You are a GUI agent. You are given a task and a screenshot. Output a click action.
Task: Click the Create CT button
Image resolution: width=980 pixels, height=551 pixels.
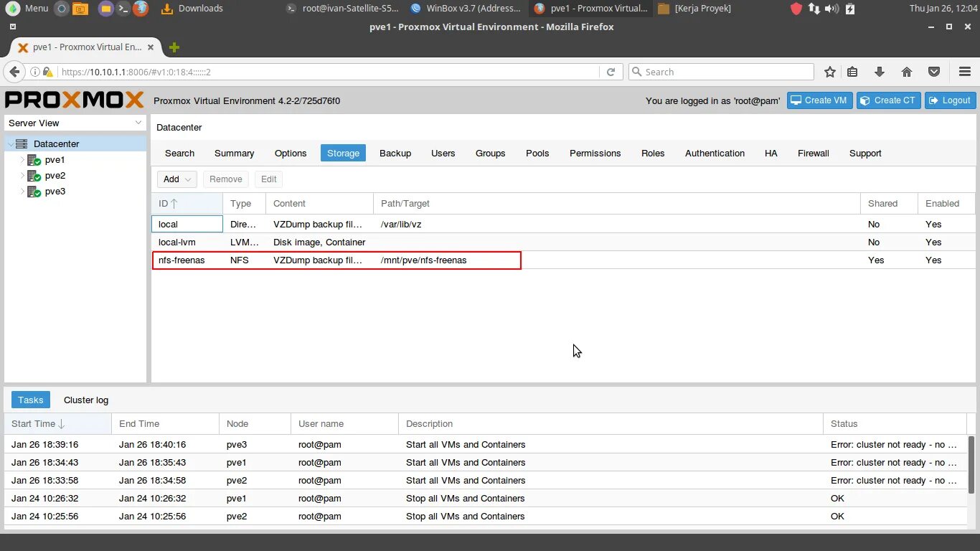(x=888, y=100)
